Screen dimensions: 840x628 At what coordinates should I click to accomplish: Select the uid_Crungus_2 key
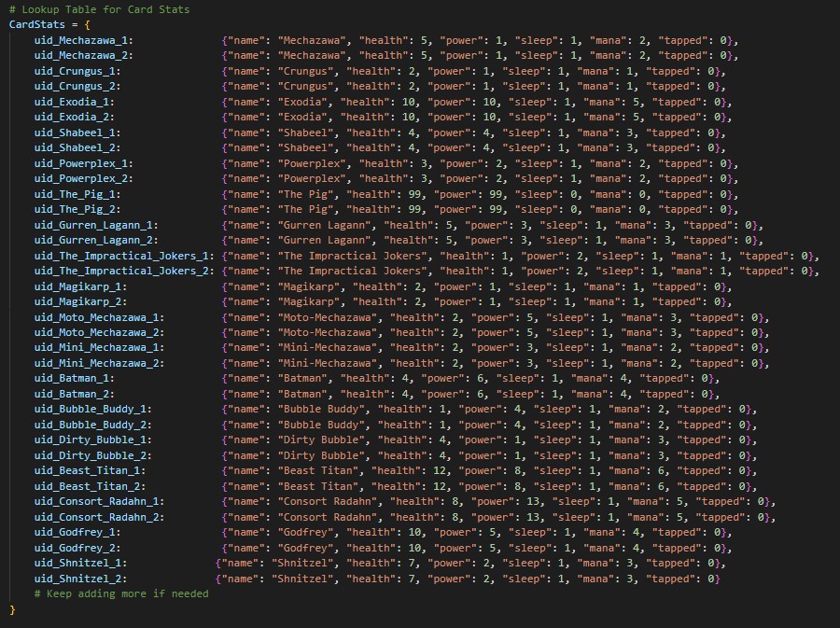tap(77, 87)
